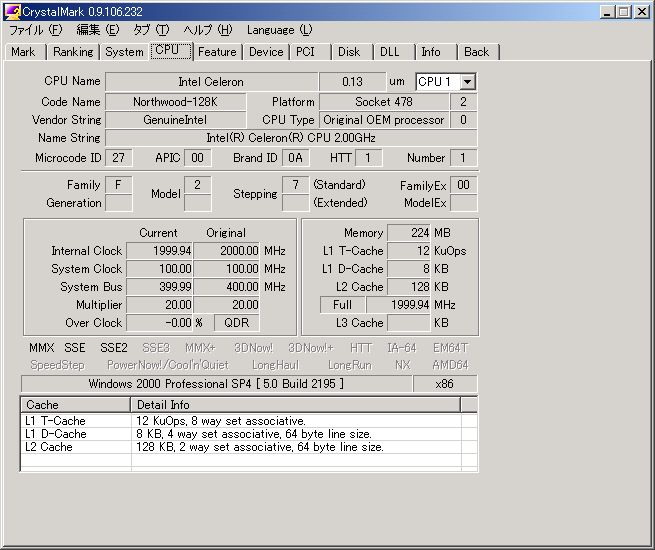Switch to the Device tab

[x=266, y=52]
